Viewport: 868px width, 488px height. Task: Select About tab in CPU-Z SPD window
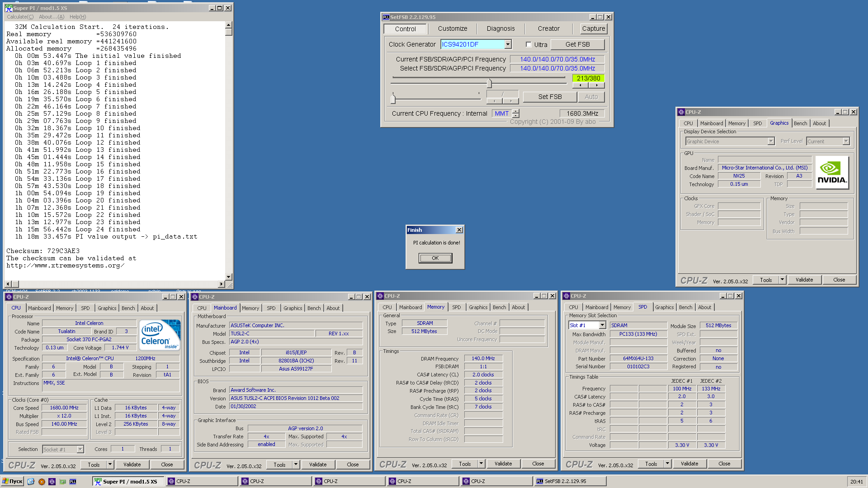[x=704, y=307]
